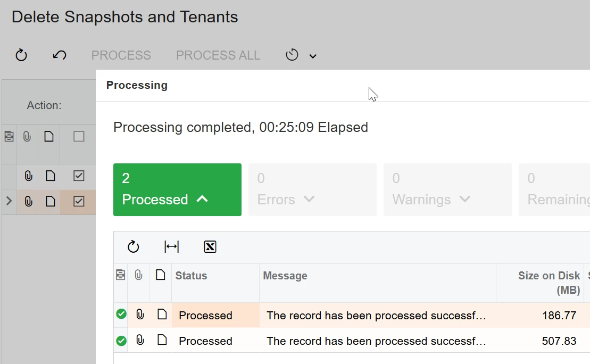Click the Processing dialog title
The height and width of the screenshot is (364, 590).
pos(137,86)
